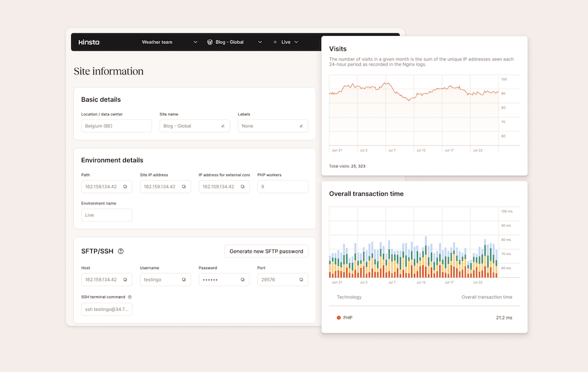Edit the Labels field using its pencil icon
Viewport: 588px width, 372px height.
[303, 126]
